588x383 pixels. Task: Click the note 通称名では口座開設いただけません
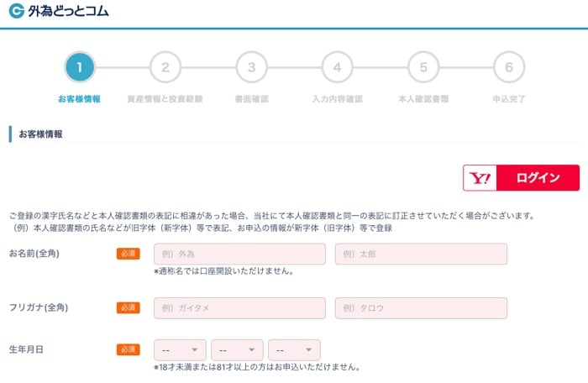point(224,270)
